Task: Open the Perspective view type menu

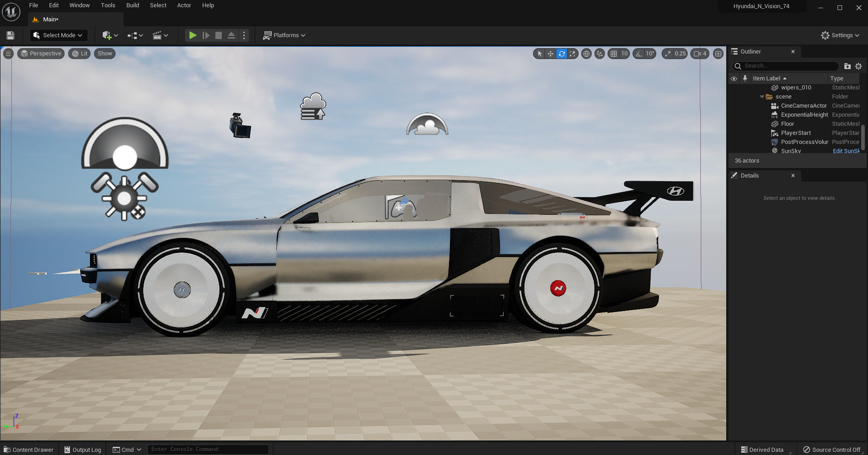Action: [x=41, y=54]
